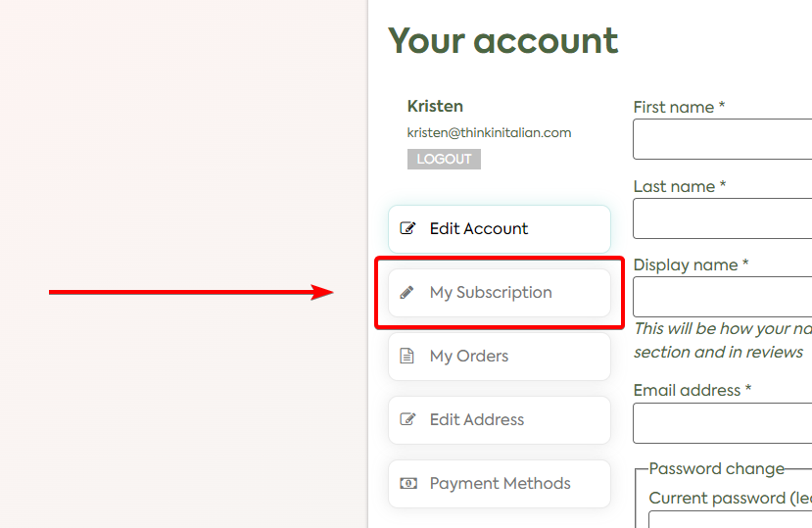
Task: Open the My Subscription menu item
Action: pos(500,293)
